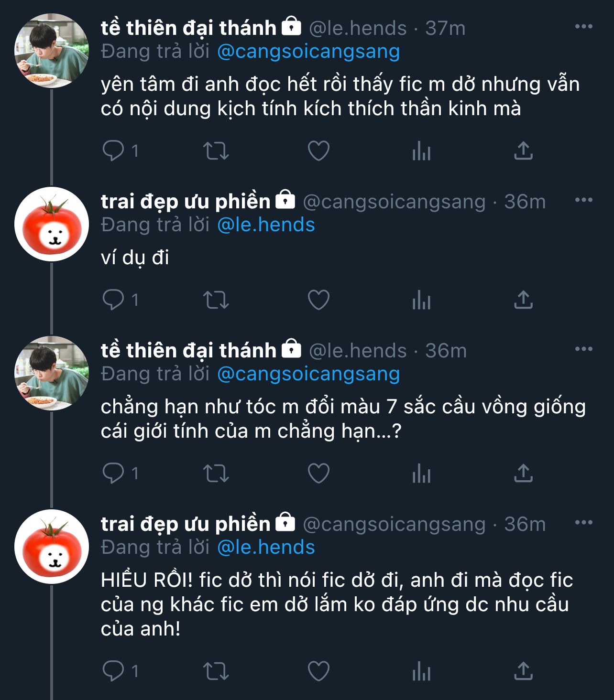Image resolution: width=614 pixels, height=700 pixels.
Task: Retweet the 'ví dụ đi' tweet
Action: click(216, 300)
